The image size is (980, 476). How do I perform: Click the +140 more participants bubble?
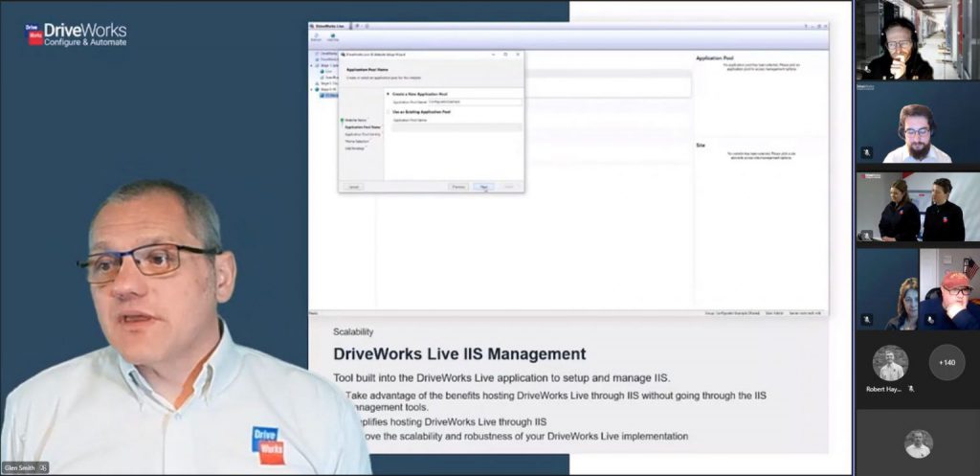tap(947, 362)
